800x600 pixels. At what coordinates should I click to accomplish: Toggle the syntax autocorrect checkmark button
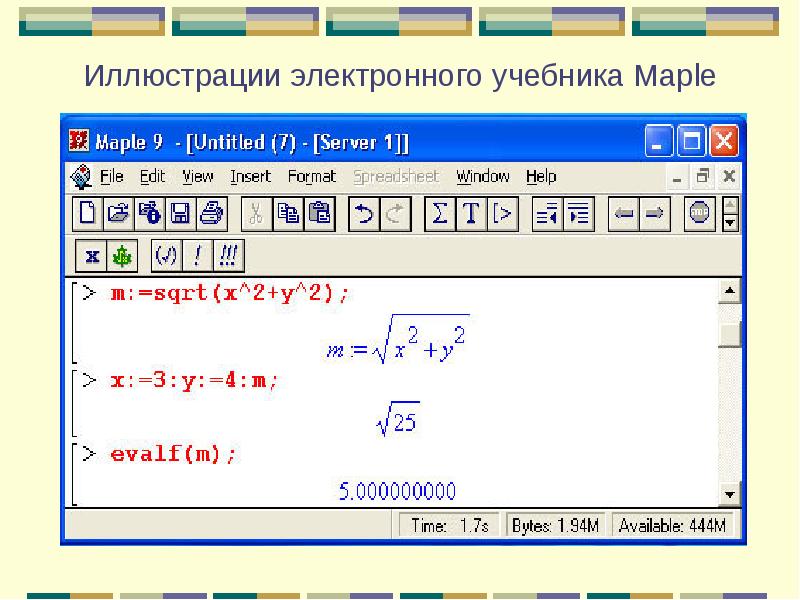(166, 256)
